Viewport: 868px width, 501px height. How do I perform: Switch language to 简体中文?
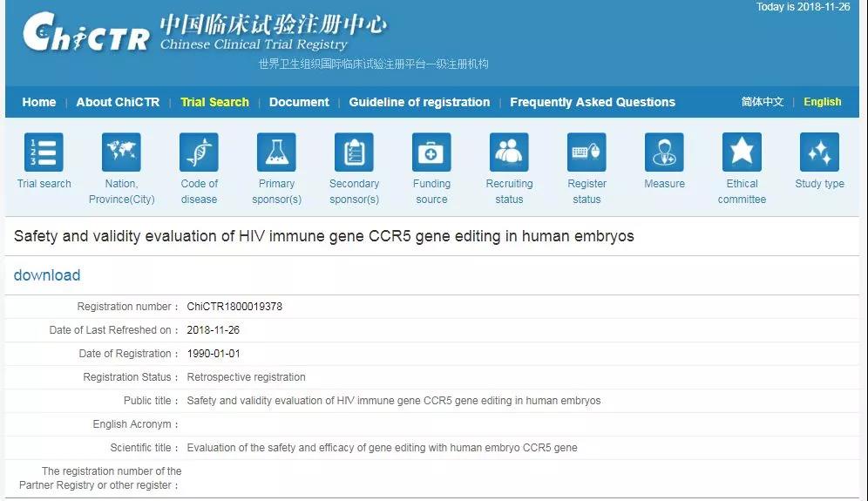coord(763,102)
